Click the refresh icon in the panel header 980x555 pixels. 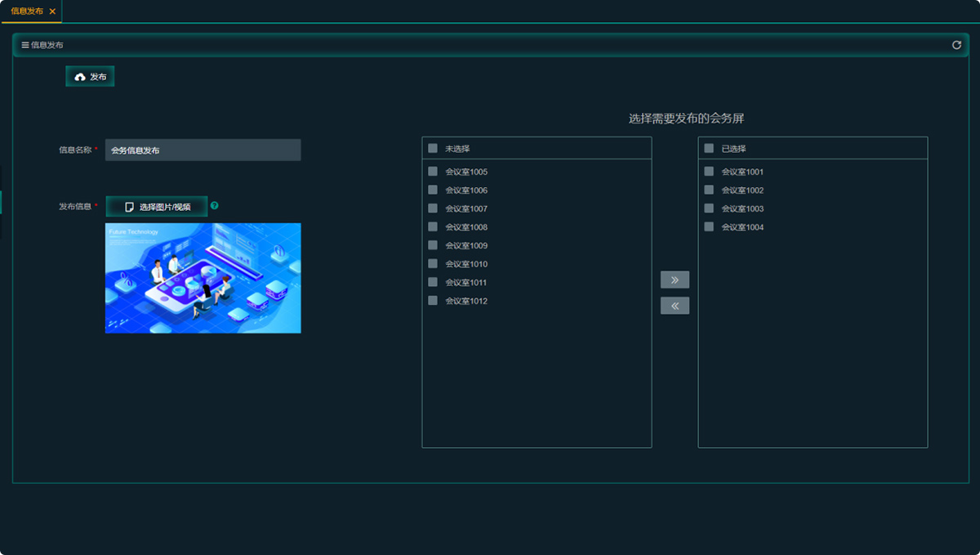pos(956,45)
